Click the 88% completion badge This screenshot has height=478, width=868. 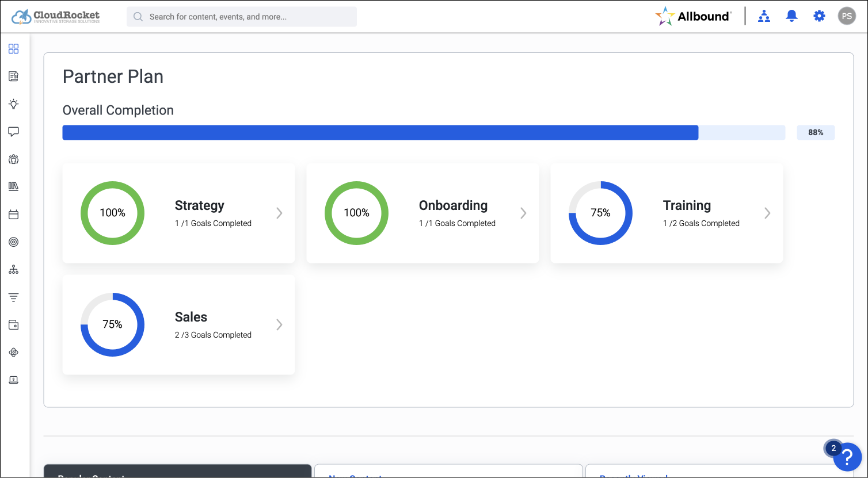coord(816,132)
